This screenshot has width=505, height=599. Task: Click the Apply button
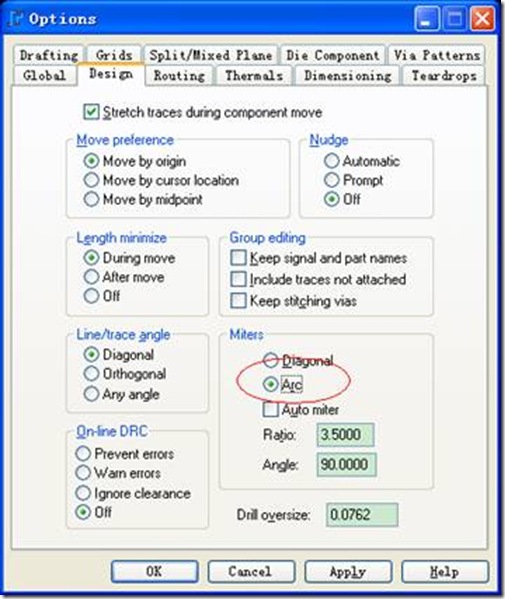click(348, 572)
